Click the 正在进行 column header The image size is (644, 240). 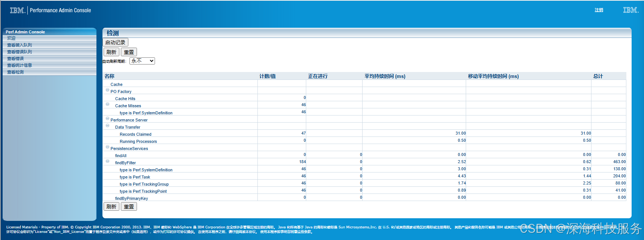point(318,76)
